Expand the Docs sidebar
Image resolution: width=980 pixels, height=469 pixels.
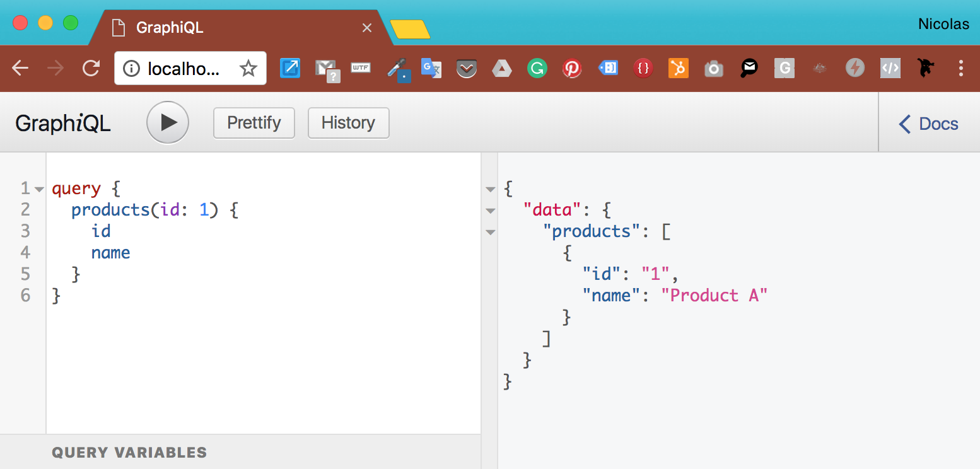pyautogui.click(x=928, y=124)
